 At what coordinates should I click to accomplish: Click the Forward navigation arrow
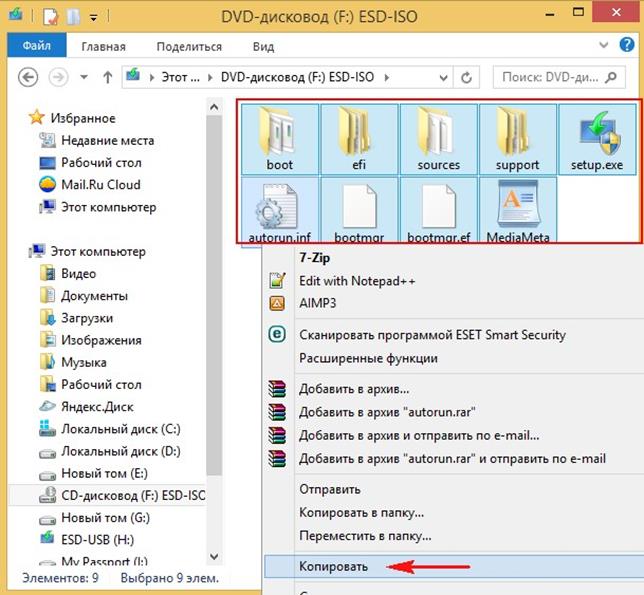coord(58,77)
